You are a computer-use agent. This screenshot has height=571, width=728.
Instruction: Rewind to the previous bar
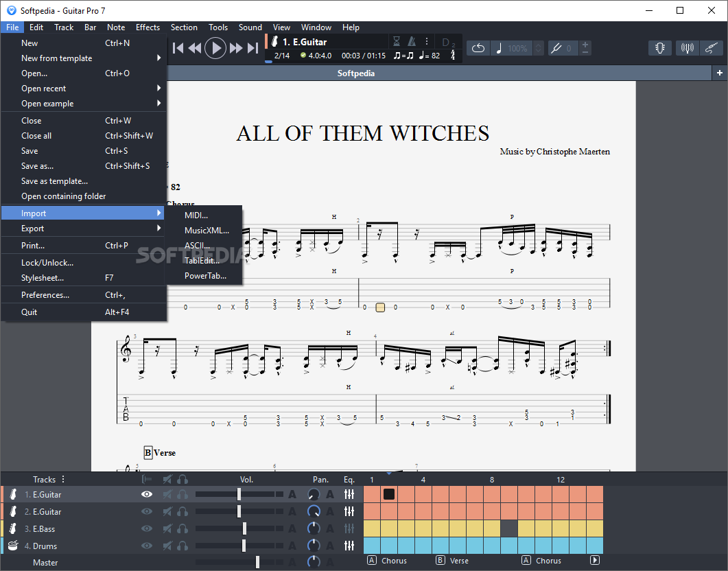point(195,48)
